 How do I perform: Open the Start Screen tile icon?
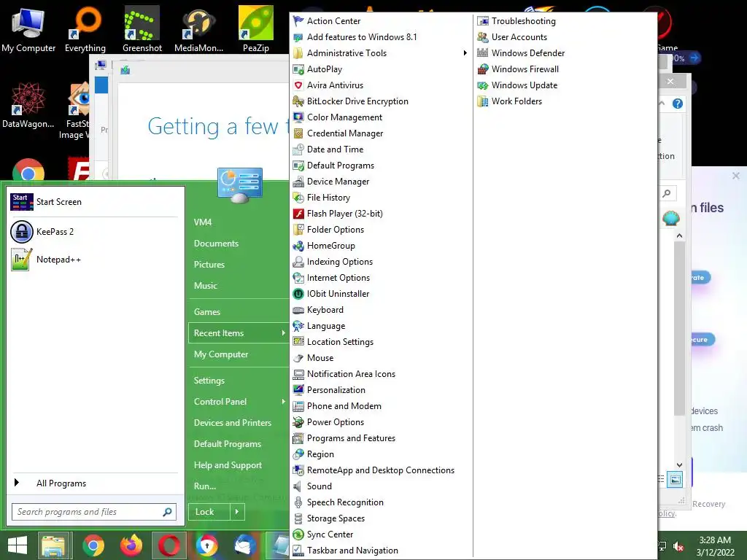(21, 202)
